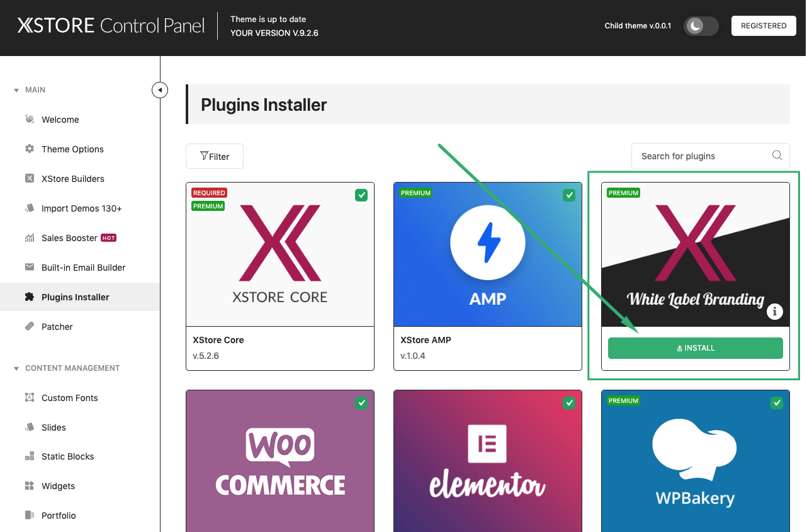Image resolution: width=807 pixels, height=532 pixels.
Task: Toggle the dark mode moon switch
Action: [x=701, y=26]
